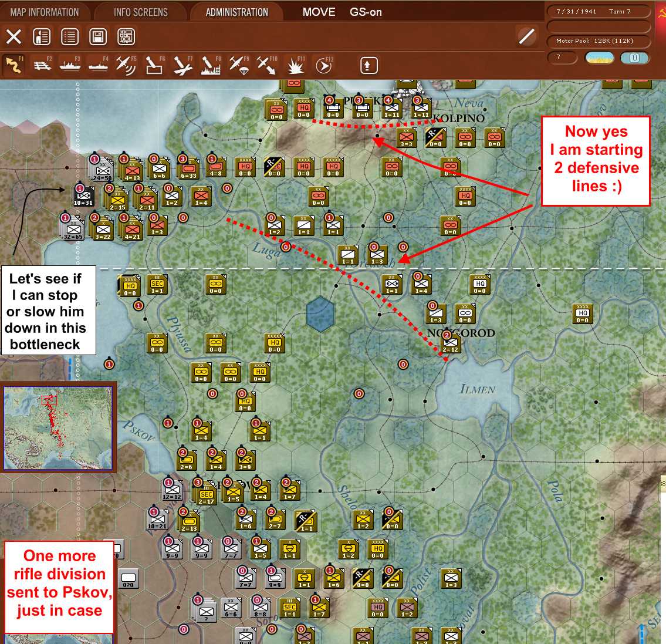Select Amphibious Transport mode (F4) icon
This screenshot has height=644, width=666.
pos(98,65)
